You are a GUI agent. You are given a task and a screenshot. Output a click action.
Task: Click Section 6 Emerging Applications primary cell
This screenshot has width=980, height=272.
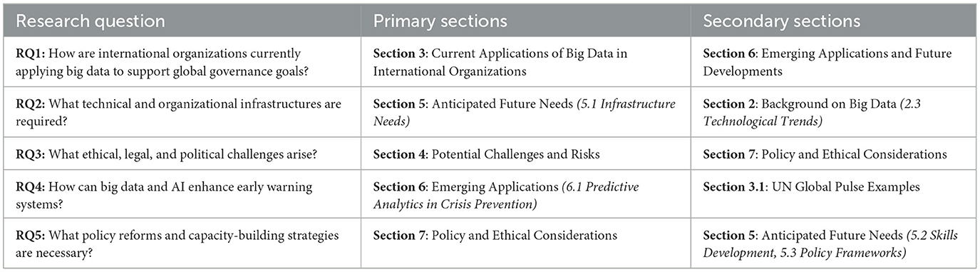tap(525, 196)
